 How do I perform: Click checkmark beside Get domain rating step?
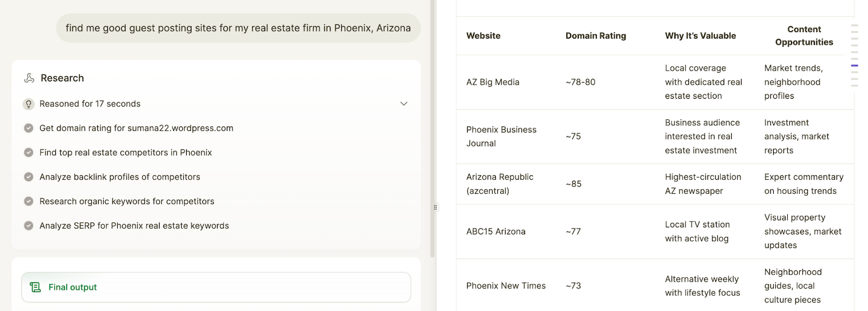29,128
